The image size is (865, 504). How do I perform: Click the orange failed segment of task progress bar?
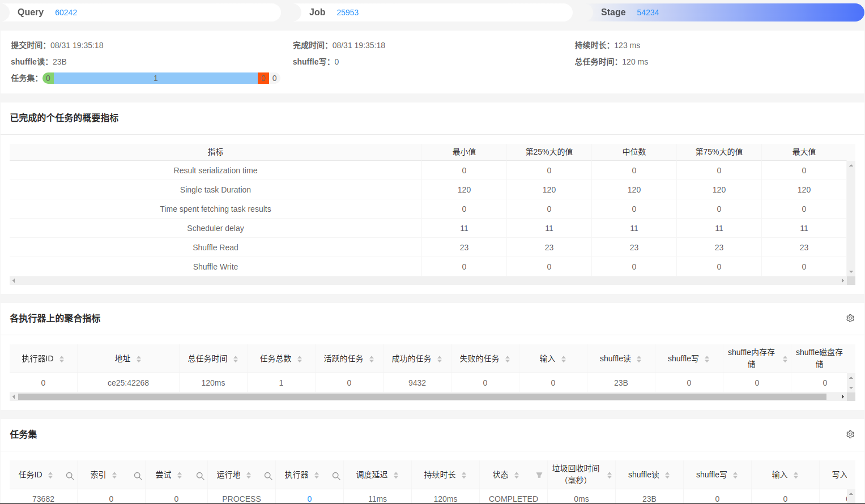pyautogui.click(x=263, y=78)
